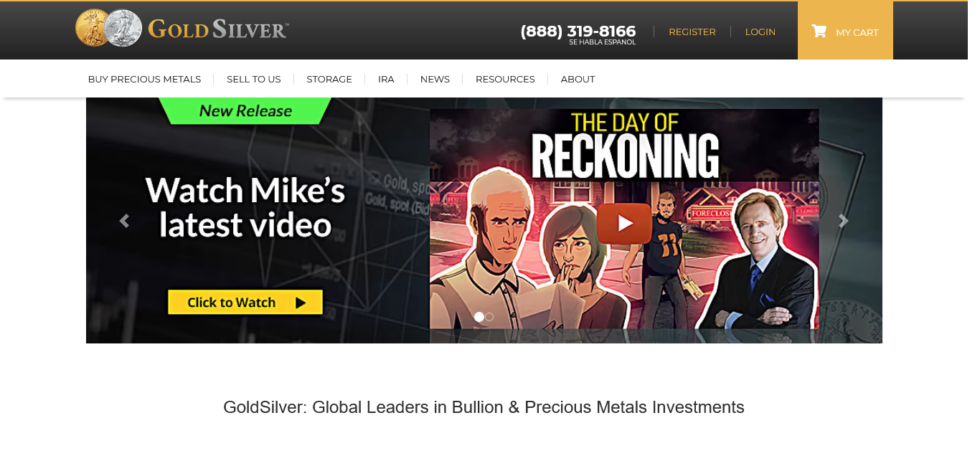Call the (888) 319-8166 phone number
This screenshot has width=980, height=461.
click(578, 31)
